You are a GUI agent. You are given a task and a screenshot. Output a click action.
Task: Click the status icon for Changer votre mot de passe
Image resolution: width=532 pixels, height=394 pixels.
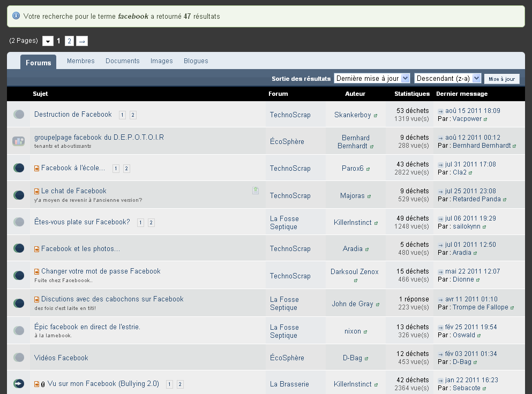tap(19, 275)
